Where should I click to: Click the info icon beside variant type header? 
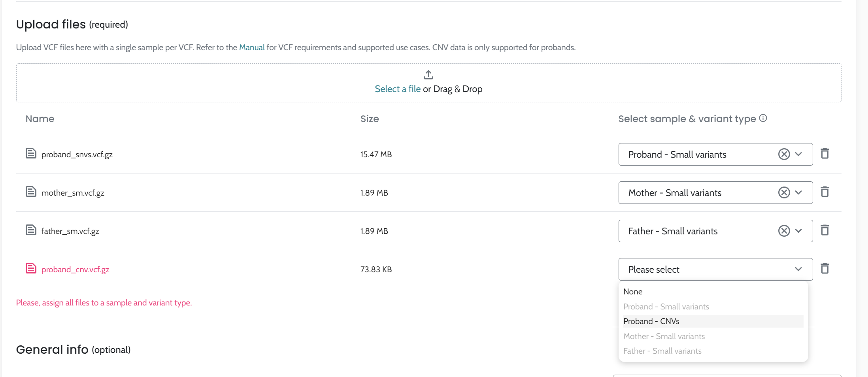(763, 118)
